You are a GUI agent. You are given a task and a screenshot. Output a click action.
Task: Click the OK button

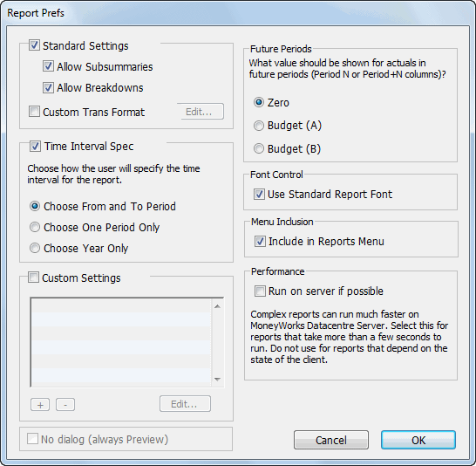418,440
